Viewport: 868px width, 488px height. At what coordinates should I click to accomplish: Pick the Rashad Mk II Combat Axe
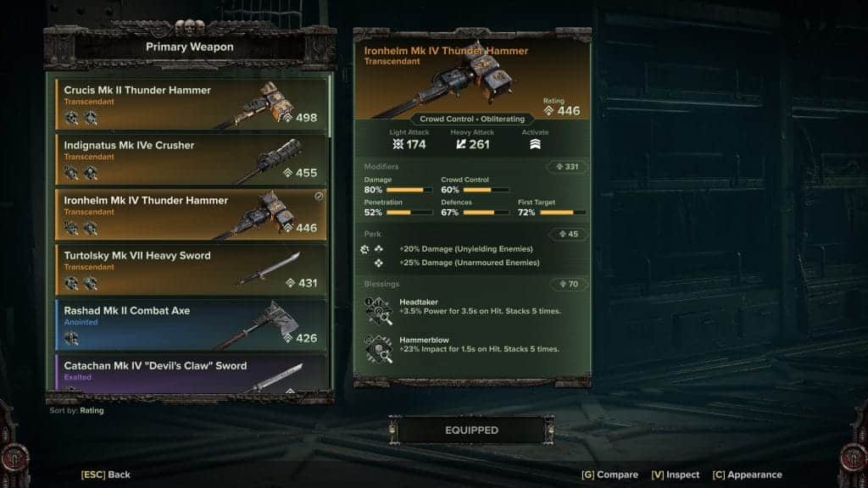(x=191, y=324)
